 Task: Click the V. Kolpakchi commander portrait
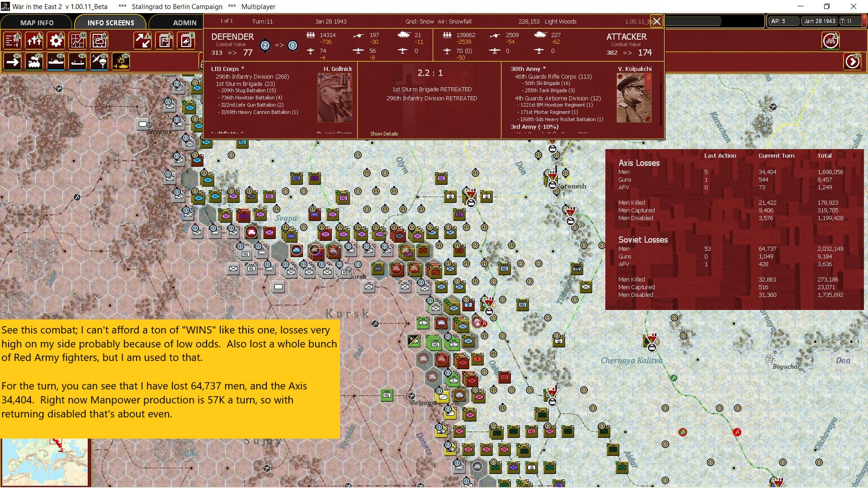(x=634, y=97)
